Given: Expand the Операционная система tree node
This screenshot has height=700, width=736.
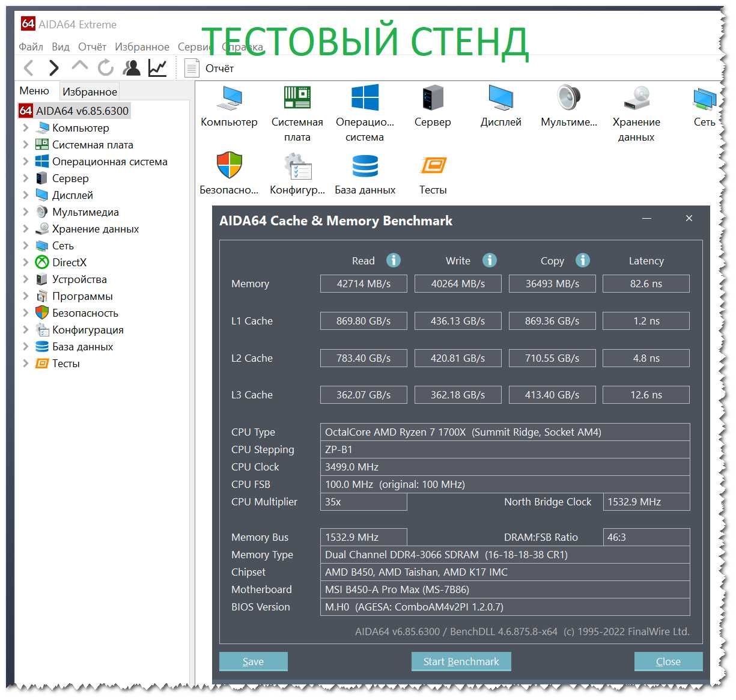Looking at the screenshot, I should (x=25, y=161).
